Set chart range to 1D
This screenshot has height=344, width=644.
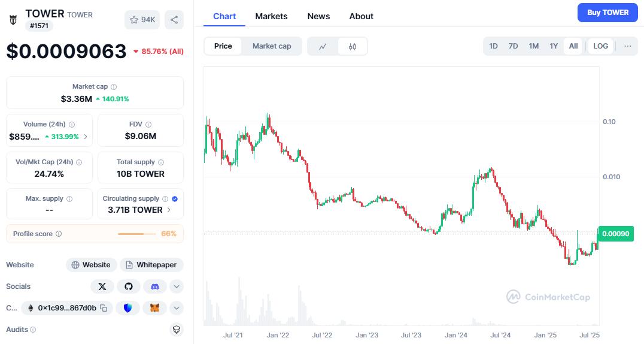pos(493,46)
